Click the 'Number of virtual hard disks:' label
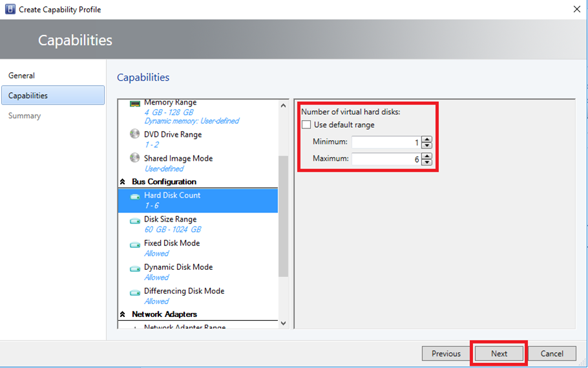588x368 pixels. (351, 112)
